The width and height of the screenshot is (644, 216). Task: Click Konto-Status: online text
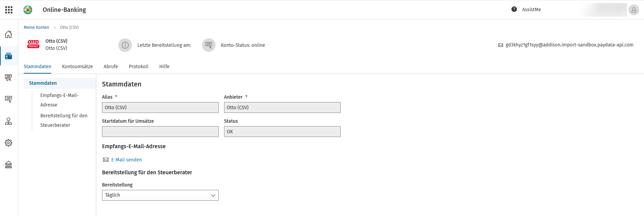(x=243, y=45)
